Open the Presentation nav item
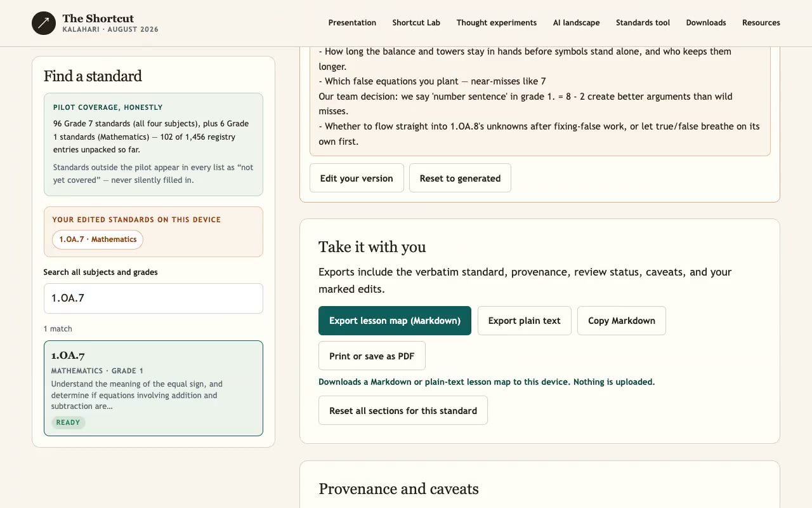 (x=352, y=23)
